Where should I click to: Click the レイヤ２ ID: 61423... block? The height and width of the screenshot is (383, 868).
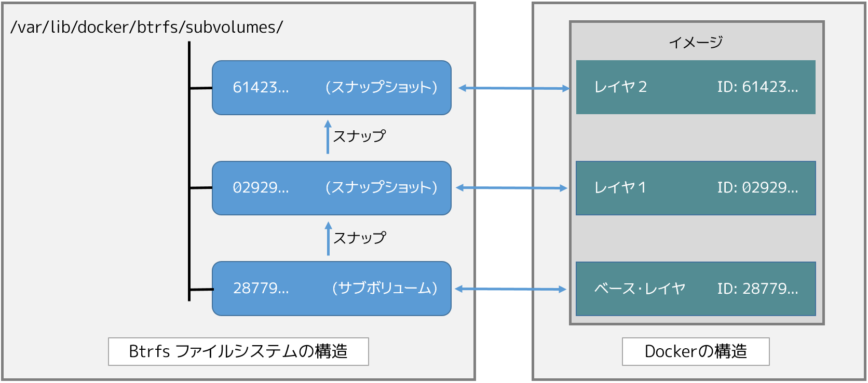696,87
